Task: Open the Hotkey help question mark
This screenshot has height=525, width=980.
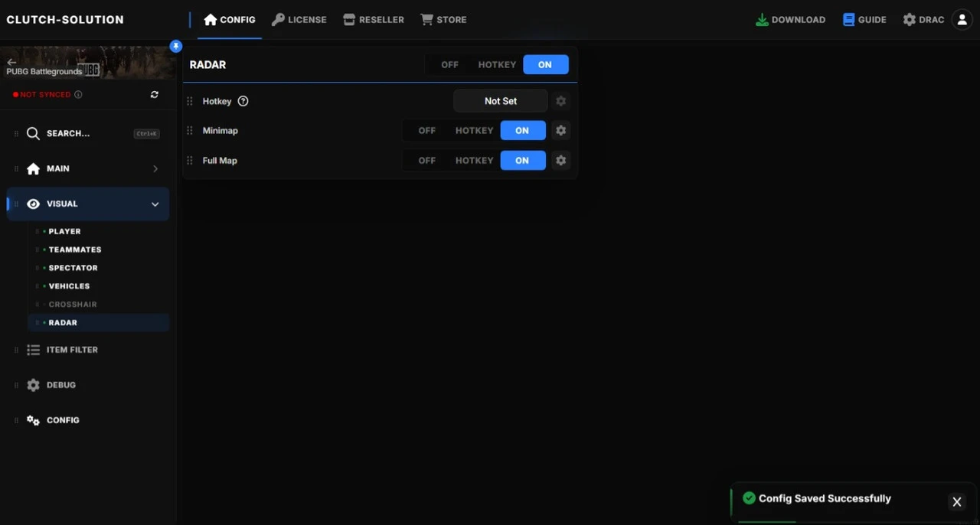Action: [x=243, y=101]
